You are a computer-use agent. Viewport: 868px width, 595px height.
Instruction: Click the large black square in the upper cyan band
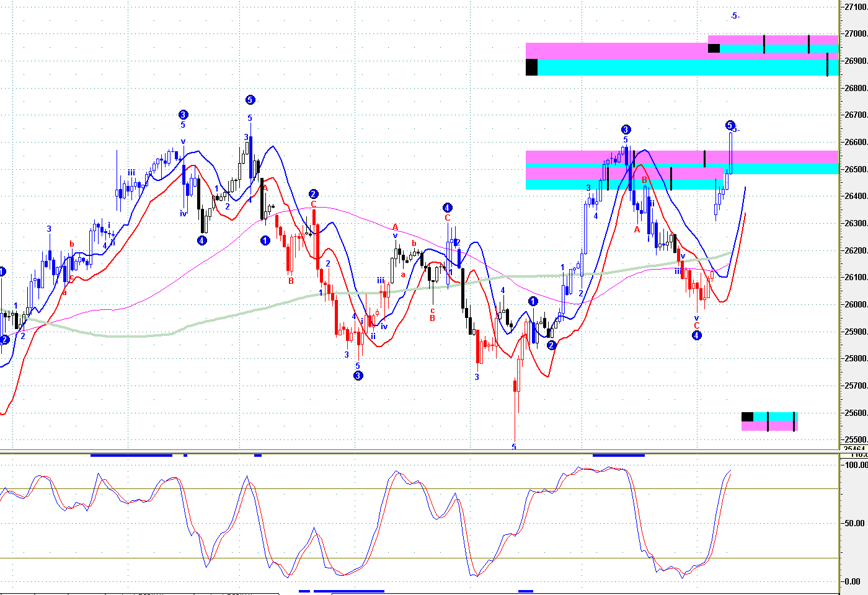point(531,67)
